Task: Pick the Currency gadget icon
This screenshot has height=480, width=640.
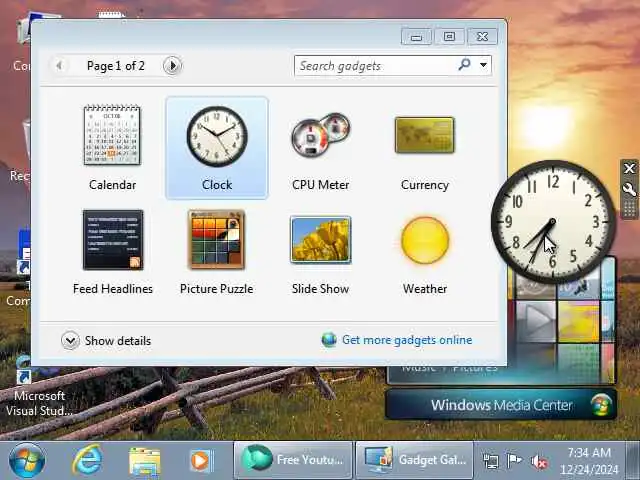Action: [424, 135]
